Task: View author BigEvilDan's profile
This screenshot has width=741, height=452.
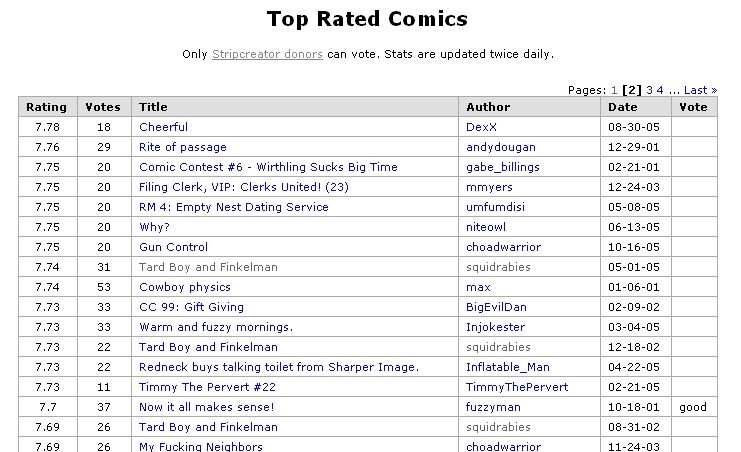Action: [496, 307]
